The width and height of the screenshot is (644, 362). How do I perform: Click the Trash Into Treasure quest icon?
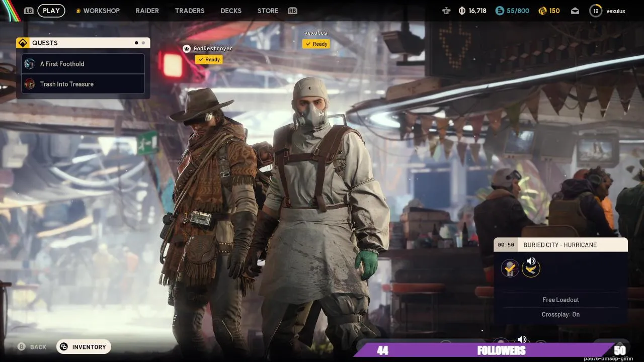click(x=30, y=84)
